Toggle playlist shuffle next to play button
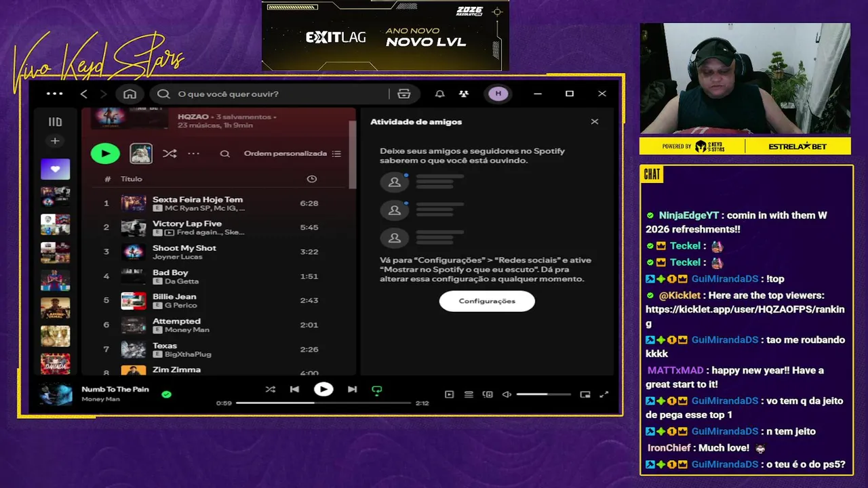This screenshot has height=488, width=868. point(170,154)
